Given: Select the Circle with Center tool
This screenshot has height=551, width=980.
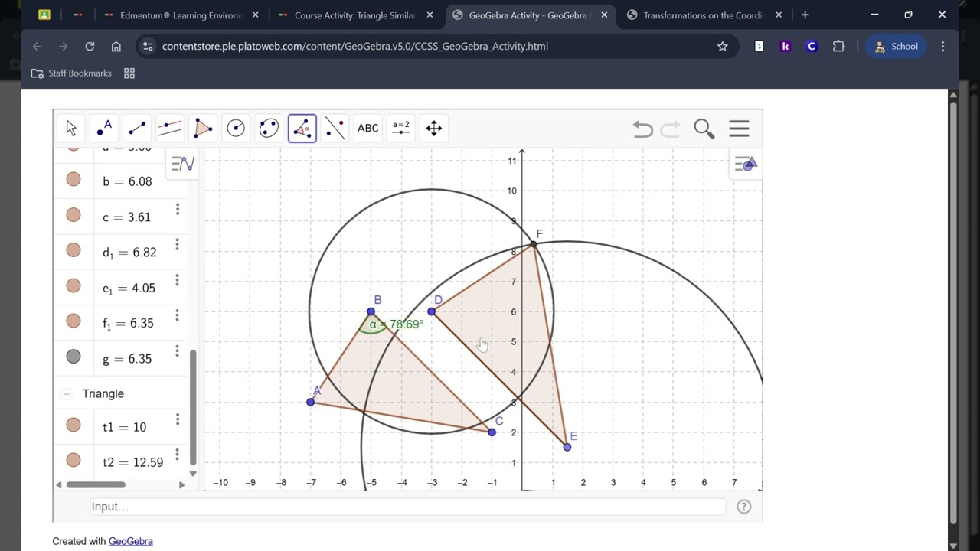Looking at the screenshot, I should 236,129.
